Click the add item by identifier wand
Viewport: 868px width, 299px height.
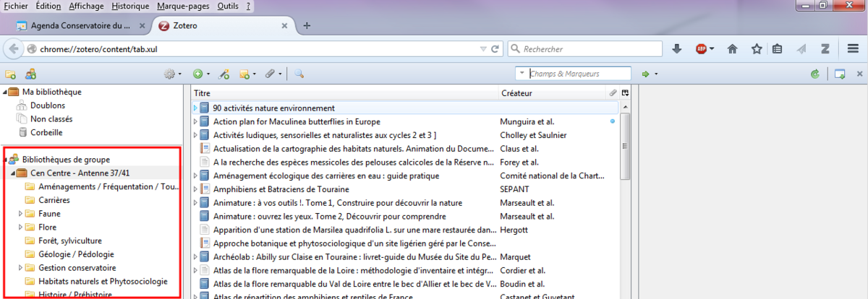[224, 74]
